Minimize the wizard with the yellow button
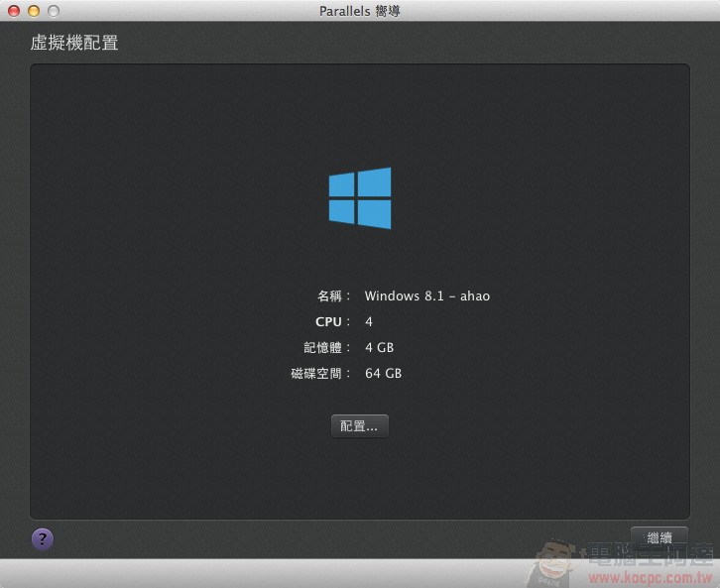720x588 pixels. click(34, 11)
